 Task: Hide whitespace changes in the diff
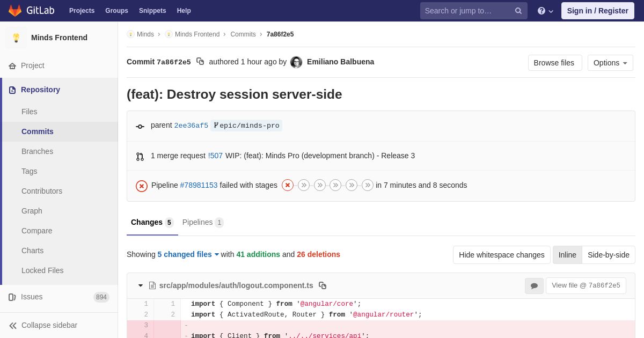click(x=501, y=255)
